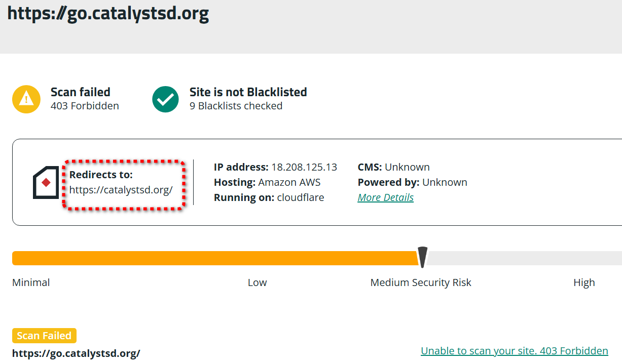Click the page title go.catalystsd.org heading
Viewport: 622px width, 364px height.
[x=108, y=14]
